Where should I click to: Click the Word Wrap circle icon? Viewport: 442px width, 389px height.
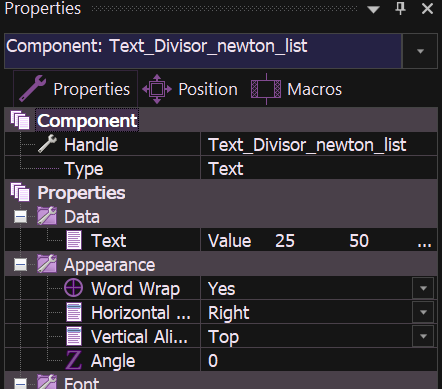(73, 288)
